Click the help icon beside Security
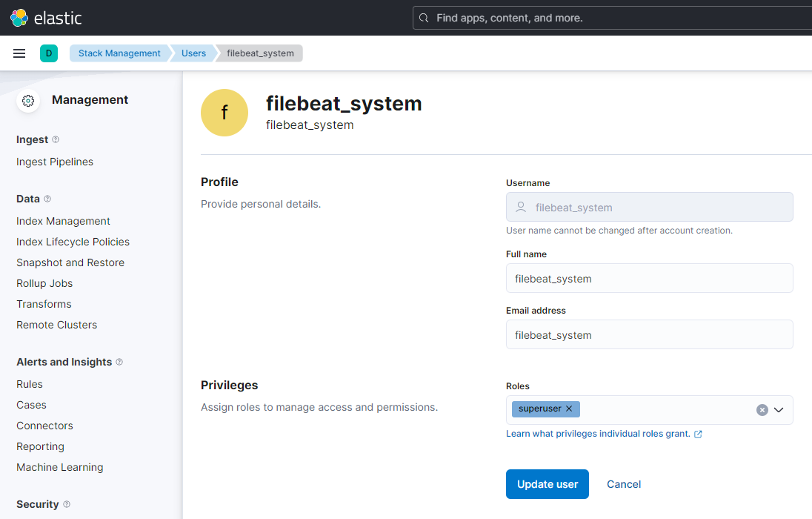Image resolution: width=812 pixels, height=519 pixels. point(66,504)
